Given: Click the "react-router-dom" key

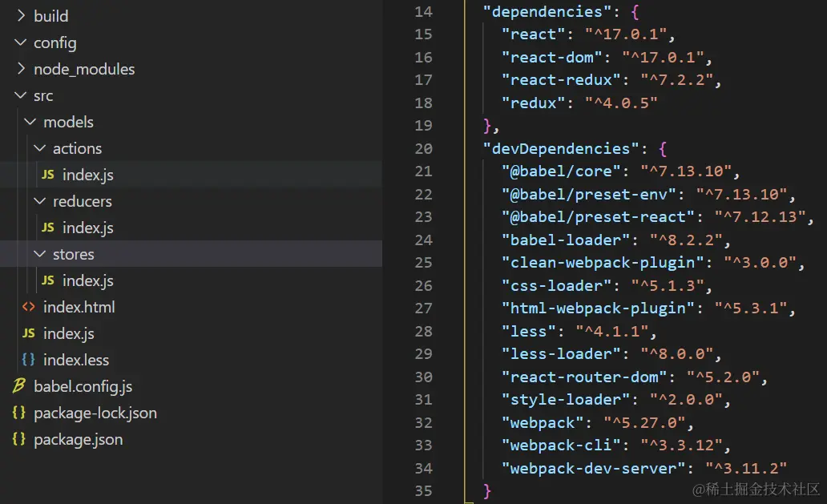Looking at the screenshot, I should click(x=584, y=377).
